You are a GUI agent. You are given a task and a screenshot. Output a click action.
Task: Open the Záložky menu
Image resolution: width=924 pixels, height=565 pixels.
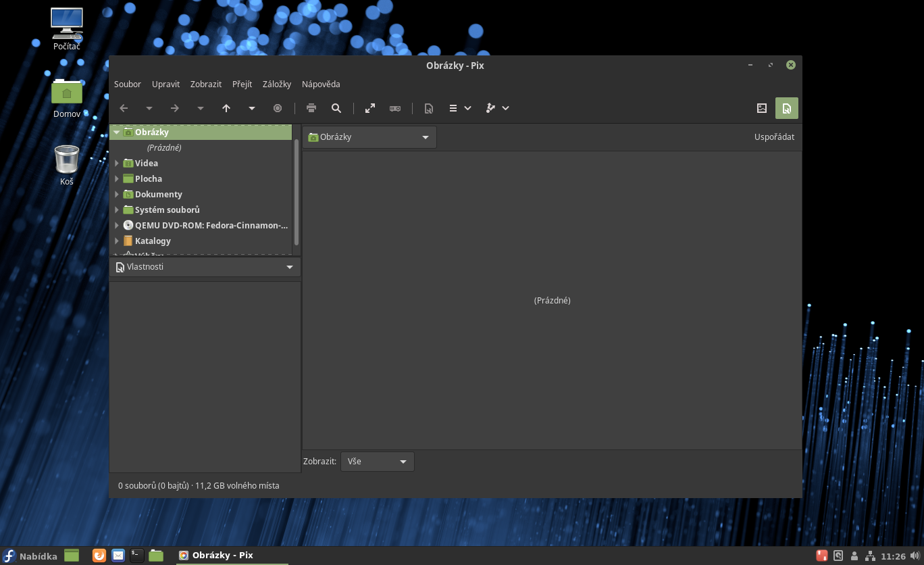coord(277,84)
